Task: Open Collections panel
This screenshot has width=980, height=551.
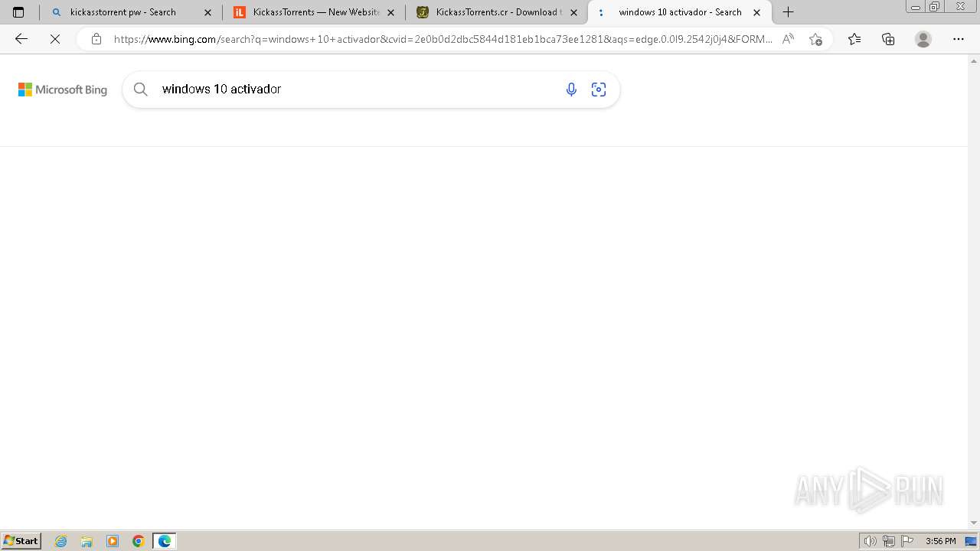Action: [888, 39]
